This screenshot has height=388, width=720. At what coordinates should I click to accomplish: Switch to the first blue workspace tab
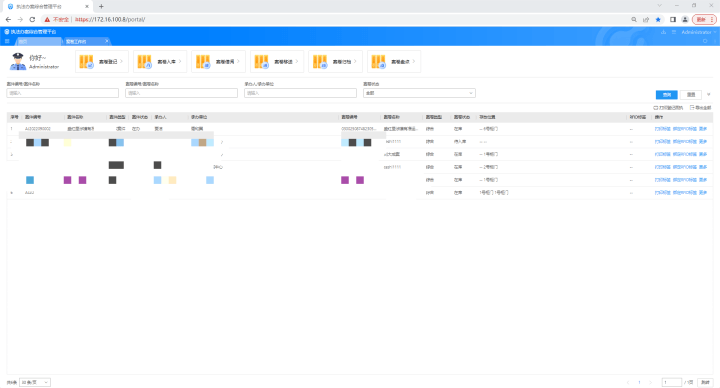tap(39, 41)
